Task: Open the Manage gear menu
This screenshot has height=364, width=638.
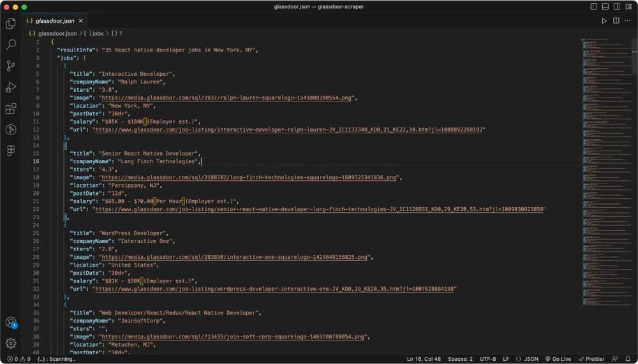Action: 11,343
